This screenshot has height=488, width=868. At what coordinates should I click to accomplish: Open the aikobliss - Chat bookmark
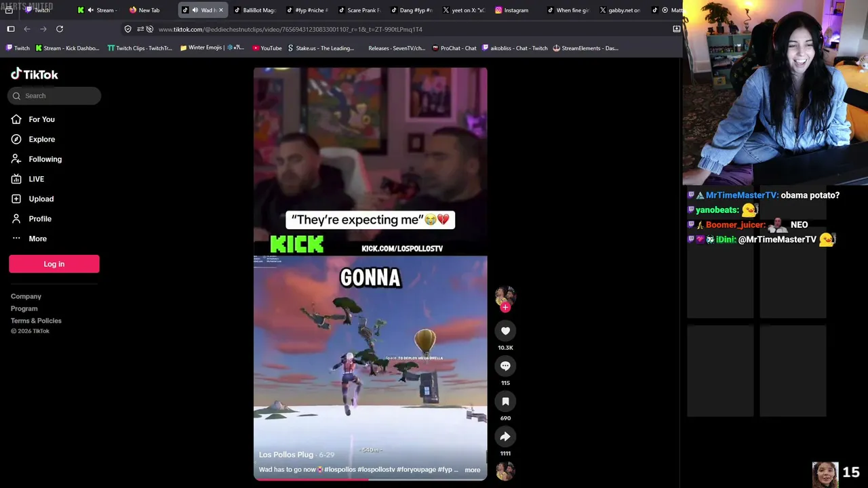pyautogui.click(x=515, y=48)
